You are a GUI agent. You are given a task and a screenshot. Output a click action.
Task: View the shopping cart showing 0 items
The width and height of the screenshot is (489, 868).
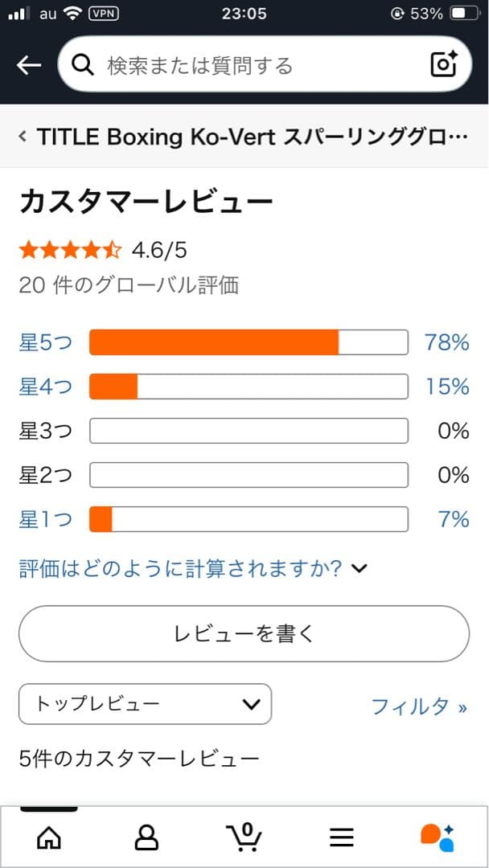[x=244, y=837]
